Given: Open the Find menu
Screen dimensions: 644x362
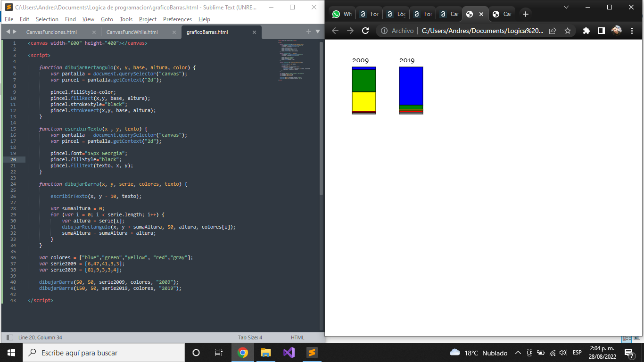Looking at the screenshot, I should coord(70,19).
